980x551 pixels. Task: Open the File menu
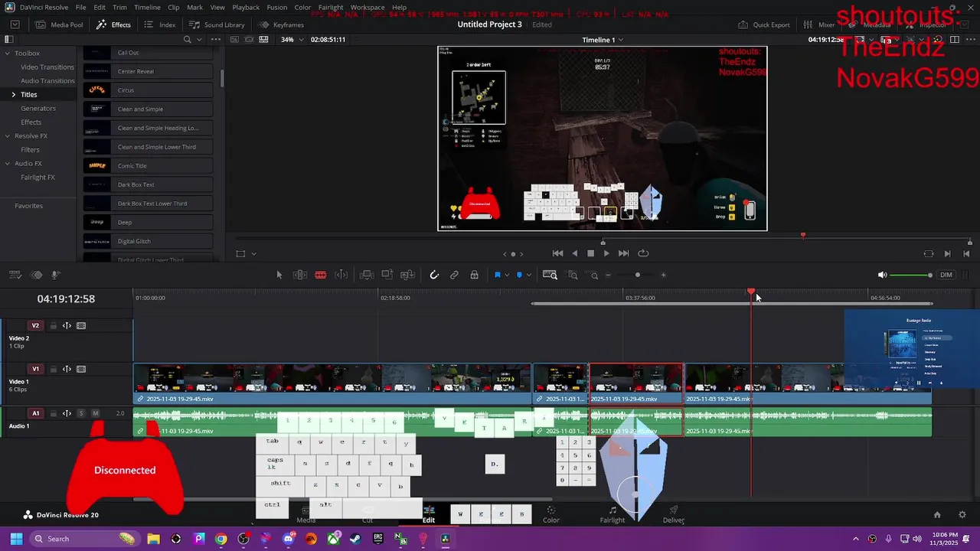pos(80,7)
